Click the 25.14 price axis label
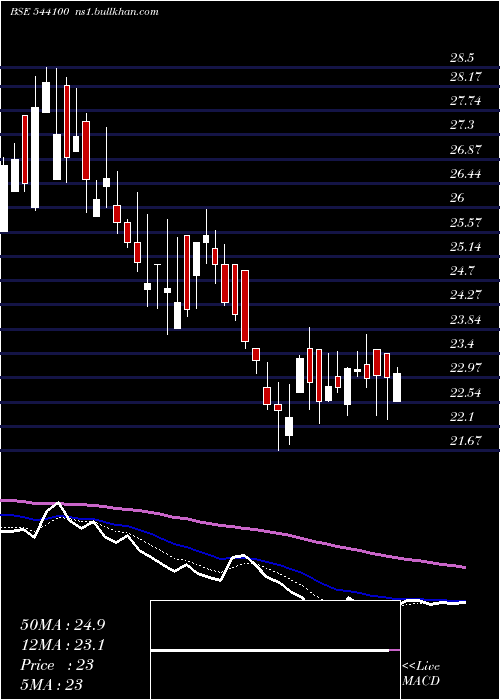The height and width of the screenshot is (700, 500). point(466,246)
